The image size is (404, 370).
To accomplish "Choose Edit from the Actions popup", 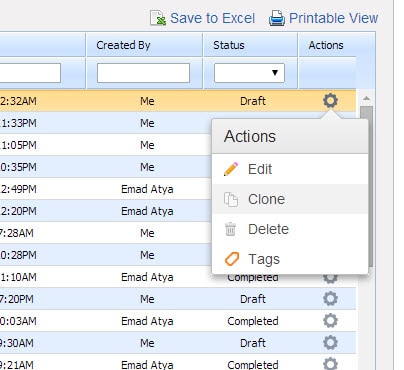I will click(290, 169).
